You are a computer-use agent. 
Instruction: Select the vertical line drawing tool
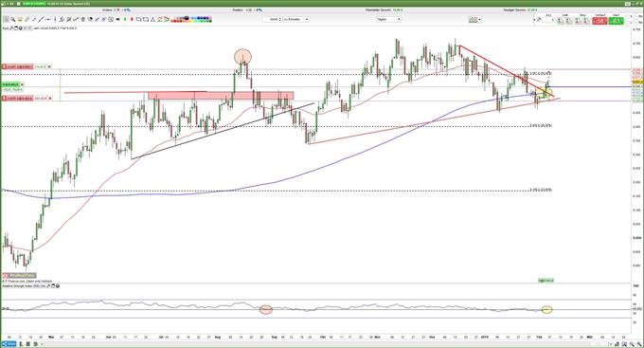pyautogui.click(x=55, y=19)
